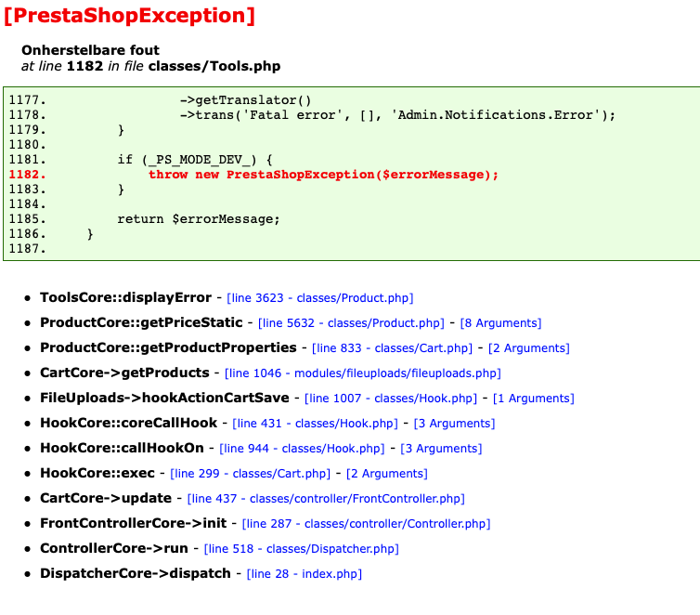
Task: Click DispatcherCore->dispatch trace entry
Action: (x=136, y=572)
